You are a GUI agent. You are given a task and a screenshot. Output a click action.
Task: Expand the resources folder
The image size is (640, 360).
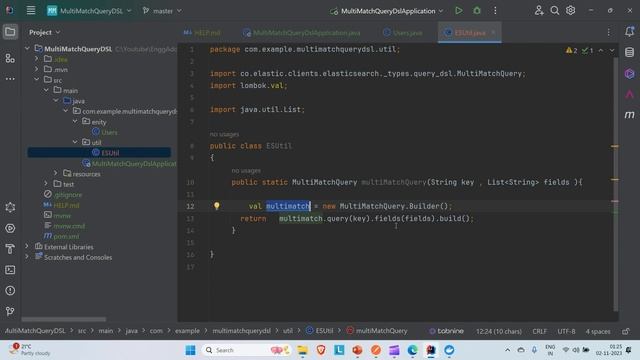(x=56, y=173)
